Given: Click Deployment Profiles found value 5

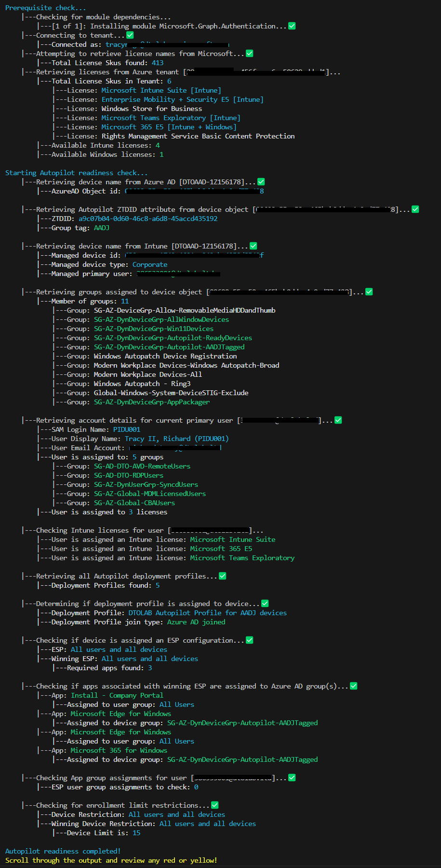Looking at the screenshot, I should tap(158, 585).
